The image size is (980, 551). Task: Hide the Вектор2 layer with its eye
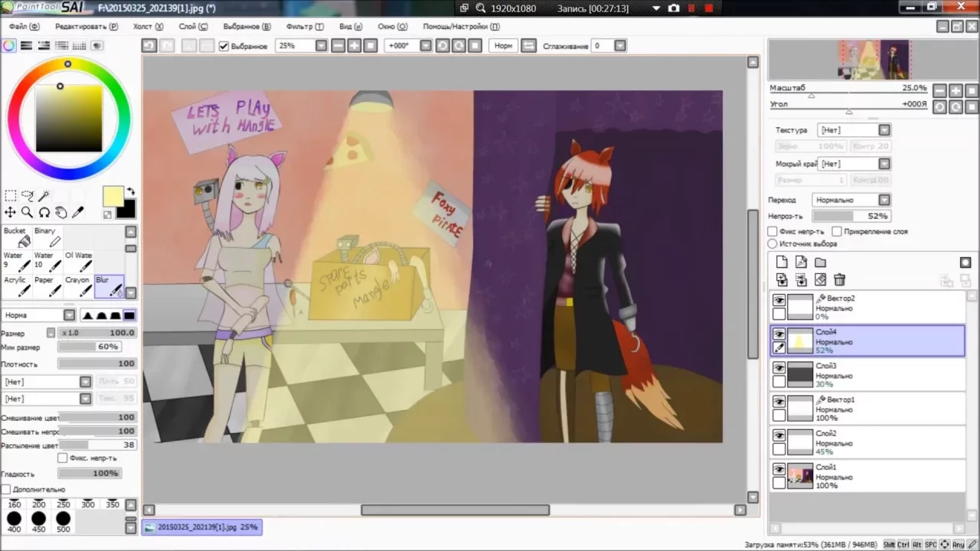click(x=779, y=301)
